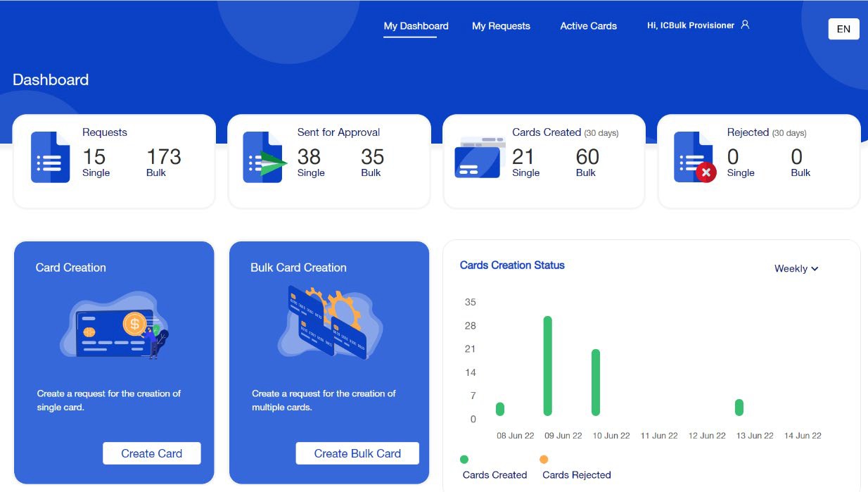Click the Rejected document icon with red cross
The height and width of the screenshot is (492, 868).
tap(694, 158)
